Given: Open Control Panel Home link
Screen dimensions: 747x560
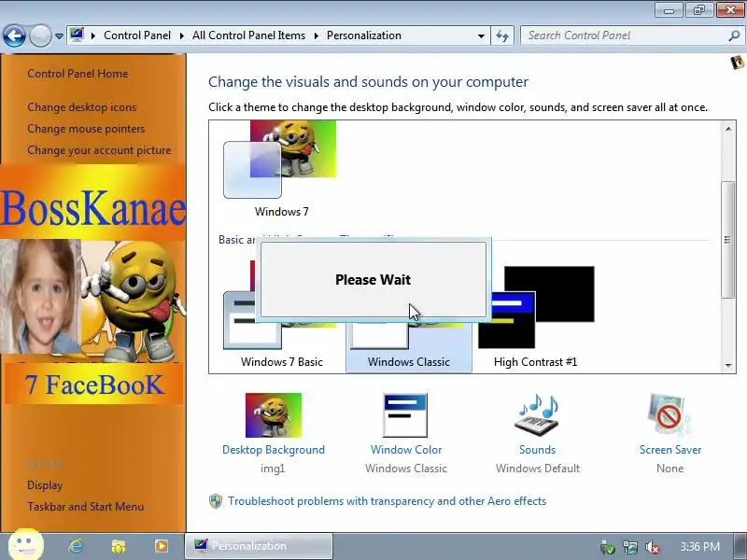Looking at the screenshot, I should pyautogui.click(x=78, y=74).
